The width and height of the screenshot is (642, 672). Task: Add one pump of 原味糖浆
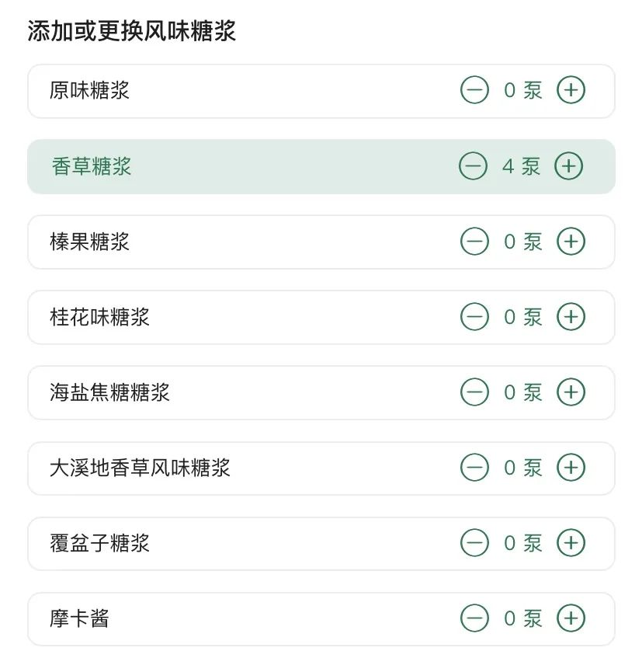click(571, 90)
